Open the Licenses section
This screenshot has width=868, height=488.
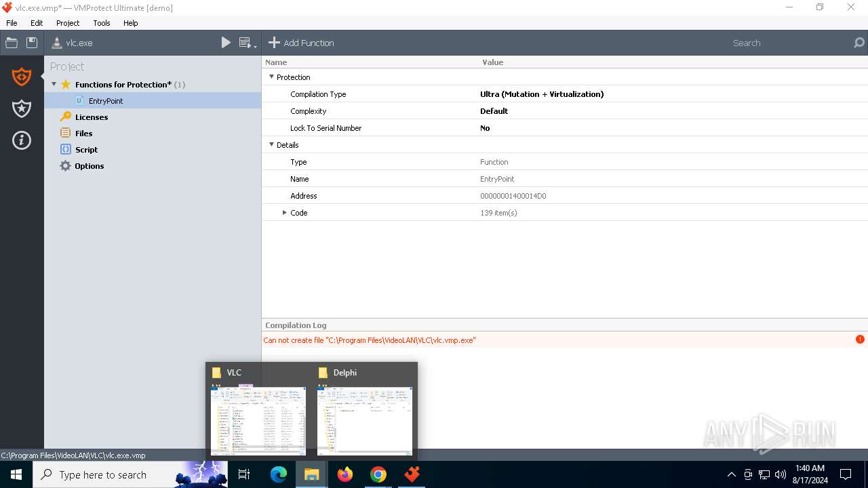(92, 117)
